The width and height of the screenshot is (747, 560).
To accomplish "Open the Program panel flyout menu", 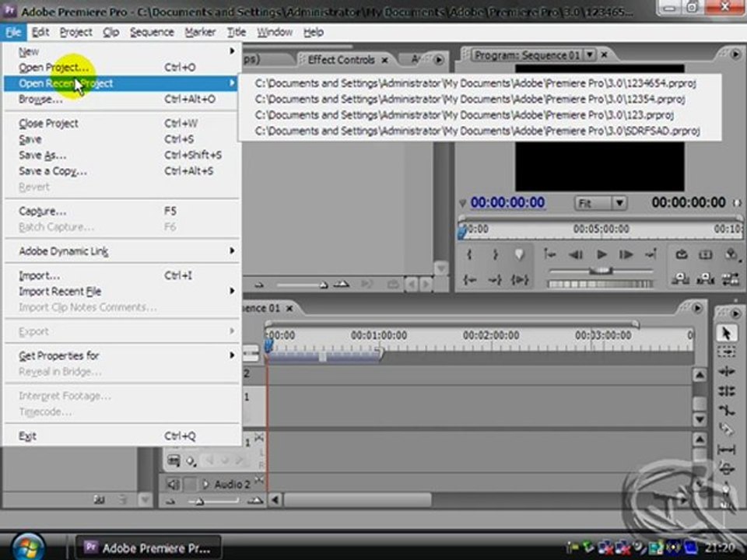I will (x=735, y=54).
